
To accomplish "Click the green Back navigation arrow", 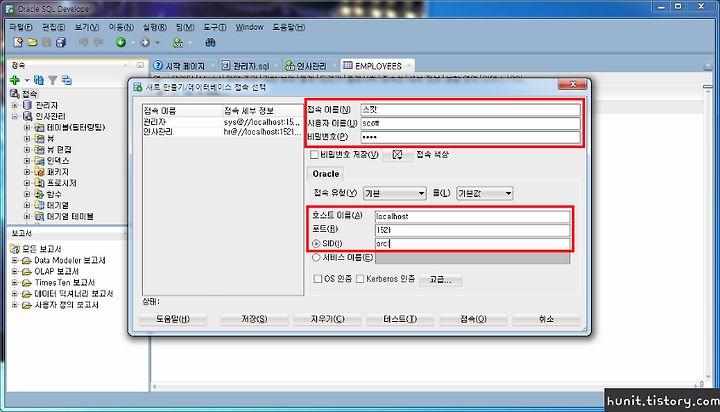I will (x=121, y=42).
